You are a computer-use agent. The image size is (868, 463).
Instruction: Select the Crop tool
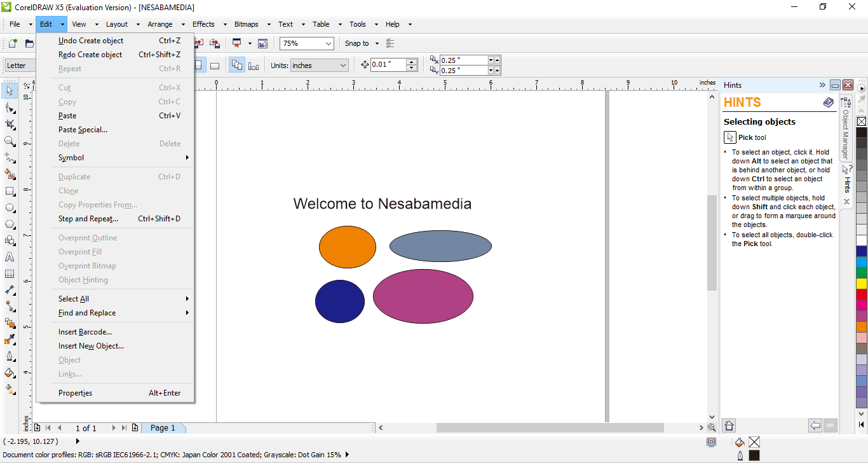[10, 125]
